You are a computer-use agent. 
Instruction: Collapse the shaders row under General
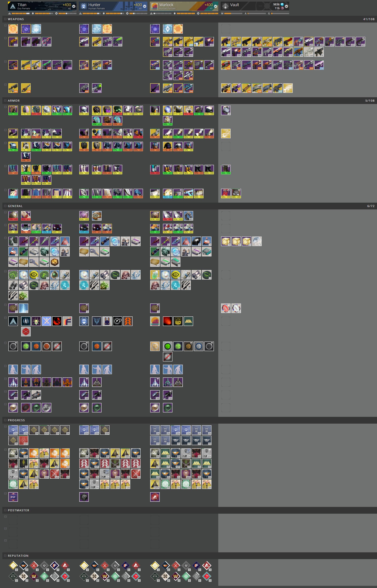point(5,343)
